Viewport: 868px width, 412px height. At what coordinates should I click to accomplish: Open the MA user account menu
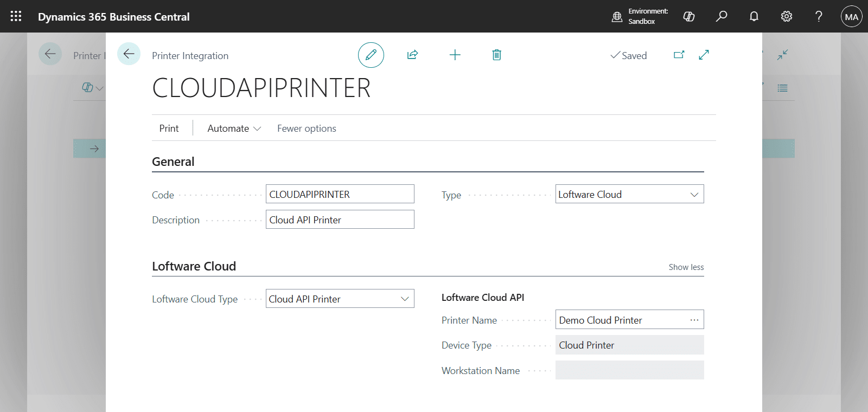tap(852, 17)
